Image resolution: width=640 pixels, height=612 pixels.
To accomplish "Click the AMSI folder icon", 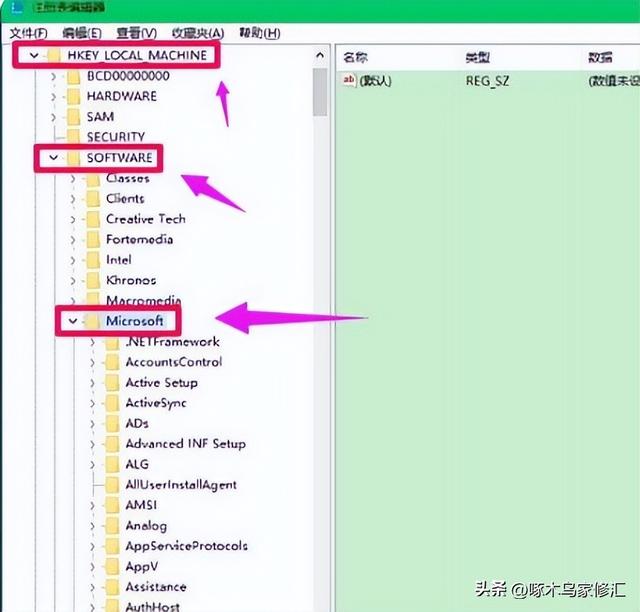I will [x=112, y=505].
